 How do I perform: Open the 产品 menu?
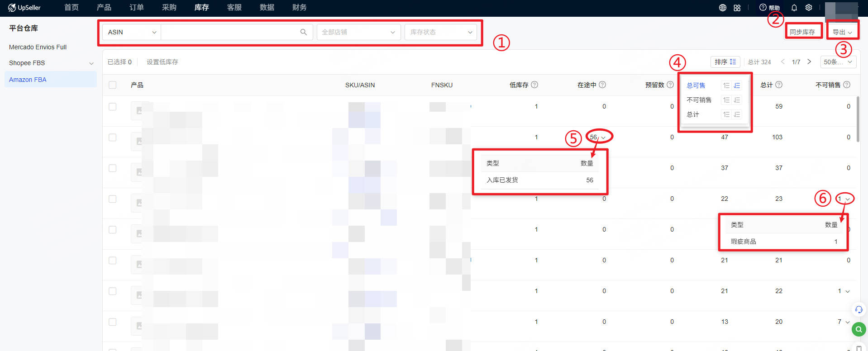click(x=104, y=8)
